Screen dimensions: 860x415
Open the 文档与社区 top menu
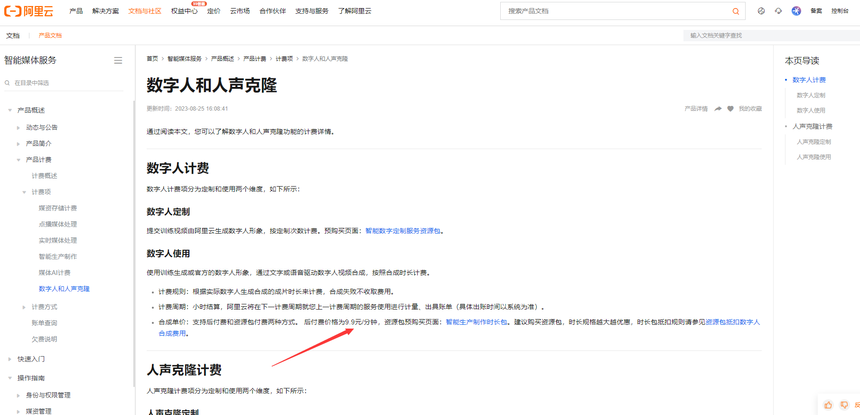tap(145, 11)
